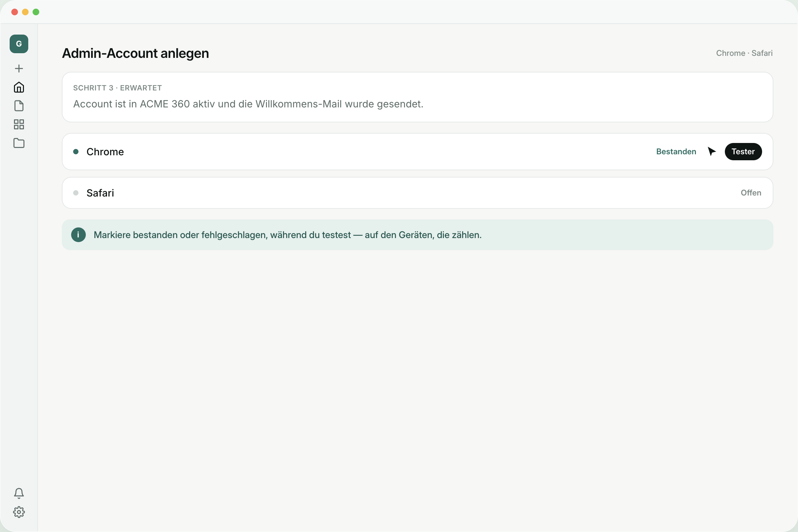Open the Home icon in sidebar
798x532 pixels.
pyautogui.click(x=19, y=87)
